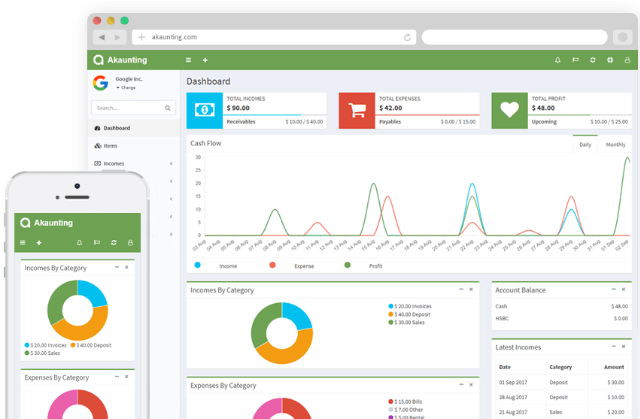Open the company Change dropdown
The height and width of the screenshot is (419, 640).
click(126, 87)
